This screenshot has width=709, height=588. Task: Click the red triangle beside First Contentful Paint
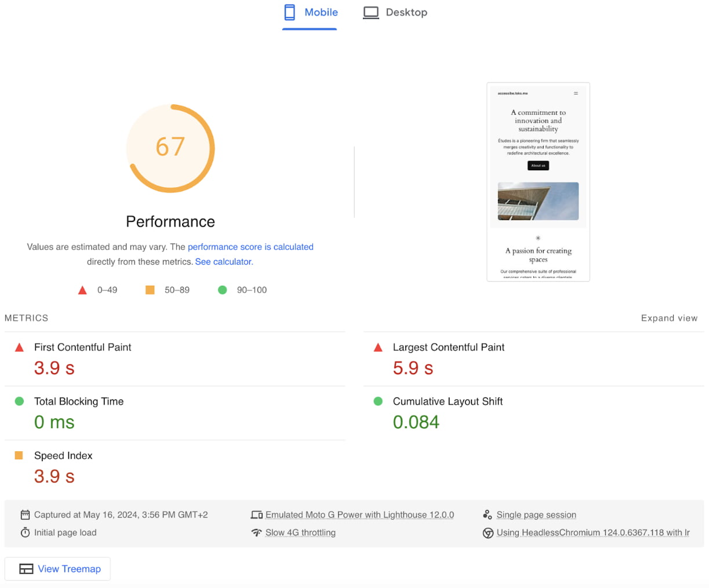(19, 347)
